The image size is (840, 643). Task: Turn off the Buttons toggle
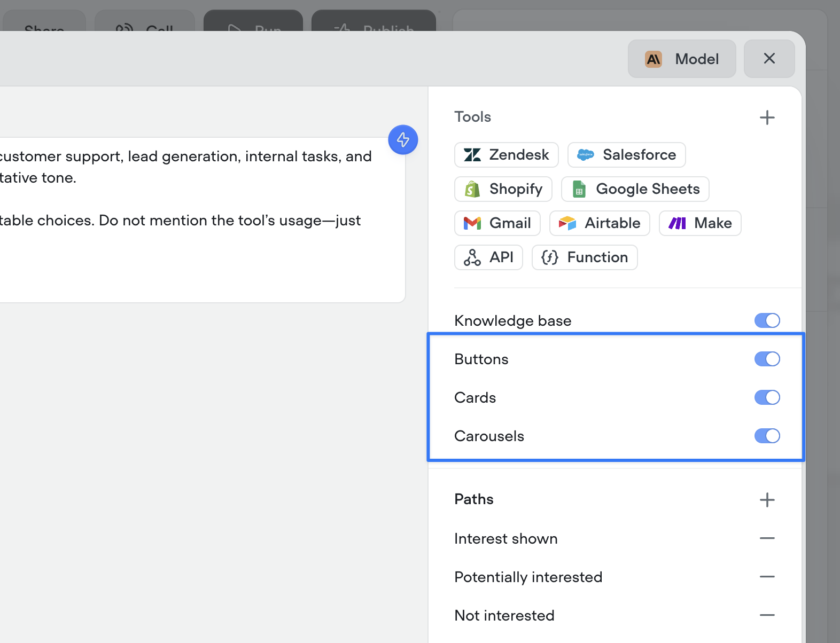pyautogui.click(x=767, y=359)
